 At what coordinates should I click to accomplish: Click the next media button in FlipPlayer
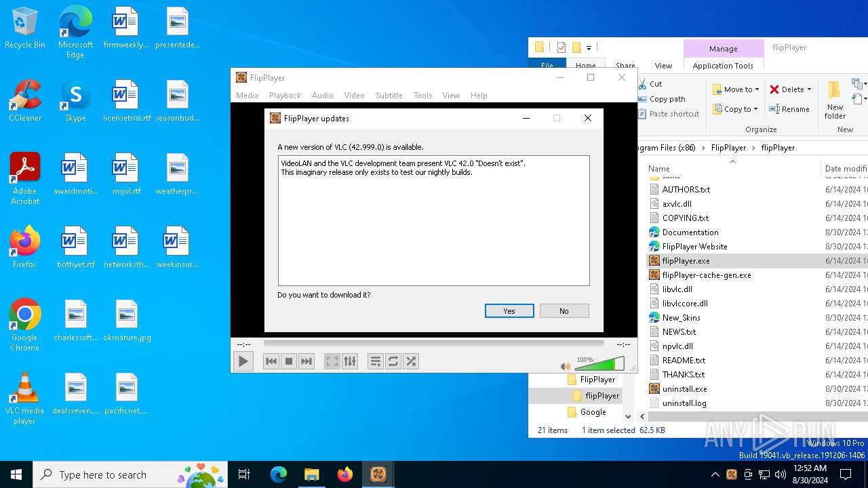[x=307, y=361]
